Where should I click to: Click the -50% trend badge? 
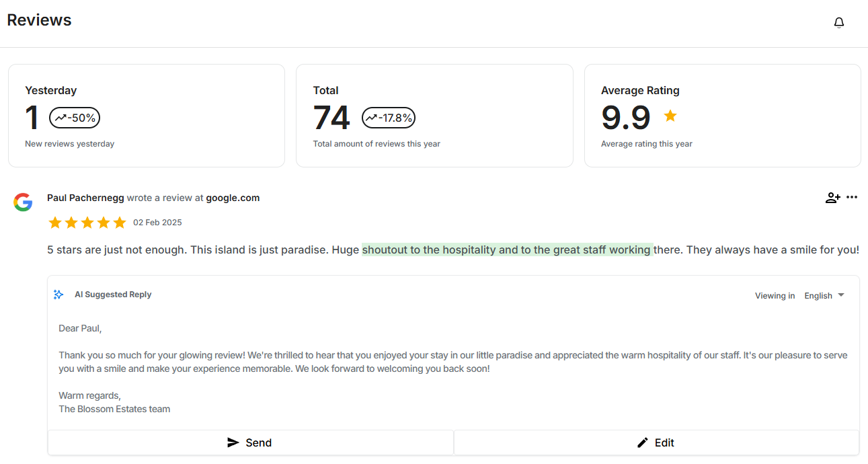[x=75, y=118]
